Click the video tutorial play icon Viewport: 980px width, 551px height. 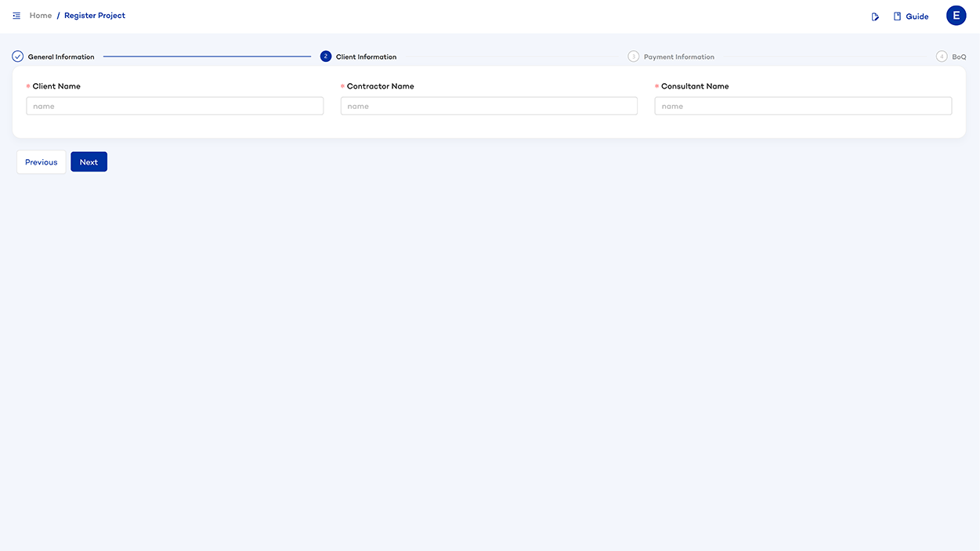[x=875, y=16]
